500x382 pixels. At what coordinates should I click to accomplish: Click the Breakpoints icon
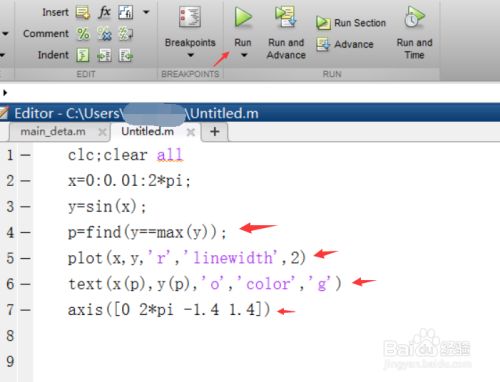[190, 17]
